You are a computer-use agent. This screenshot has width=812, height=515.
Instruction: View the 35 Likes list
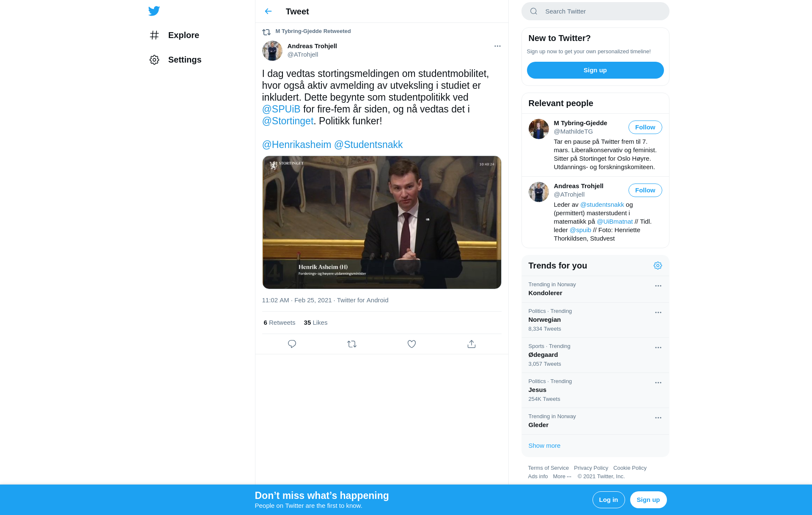[315, 323]
